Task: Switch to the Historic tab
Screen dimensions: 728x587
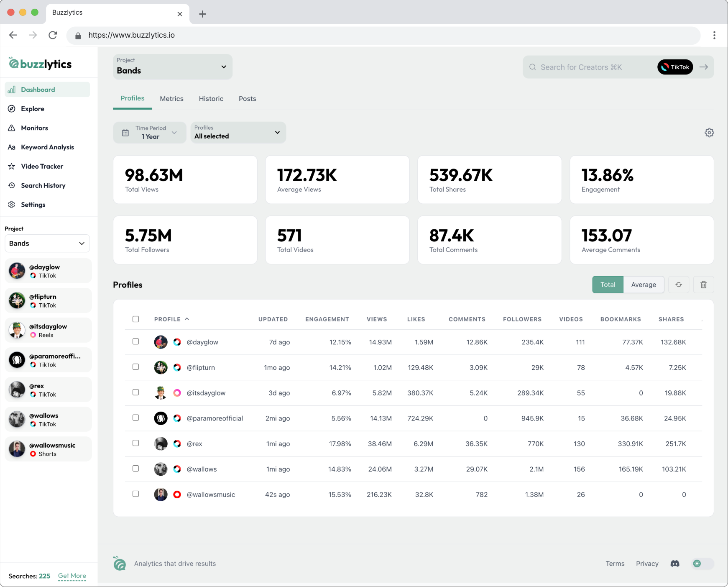Action: click(211, 99)
